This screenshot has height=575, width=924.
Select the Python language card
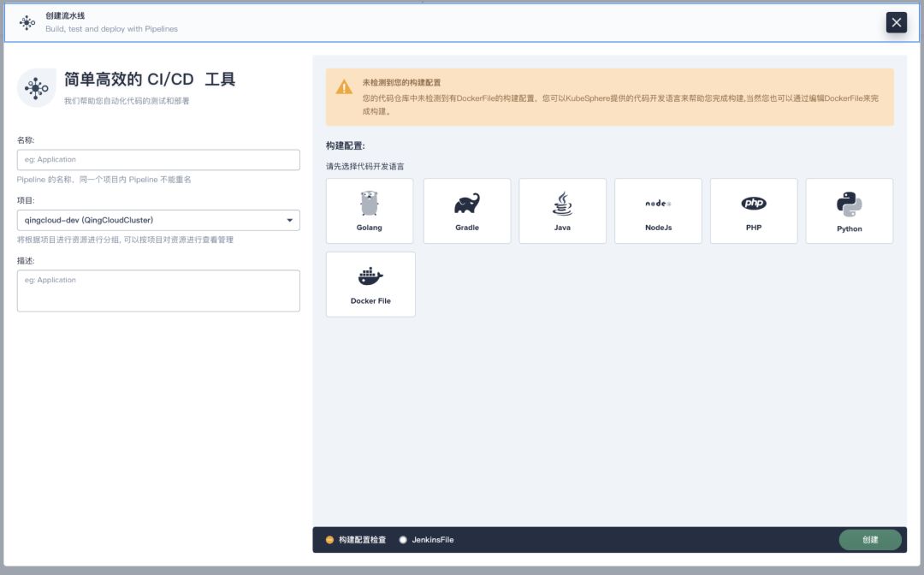[850, 210]
